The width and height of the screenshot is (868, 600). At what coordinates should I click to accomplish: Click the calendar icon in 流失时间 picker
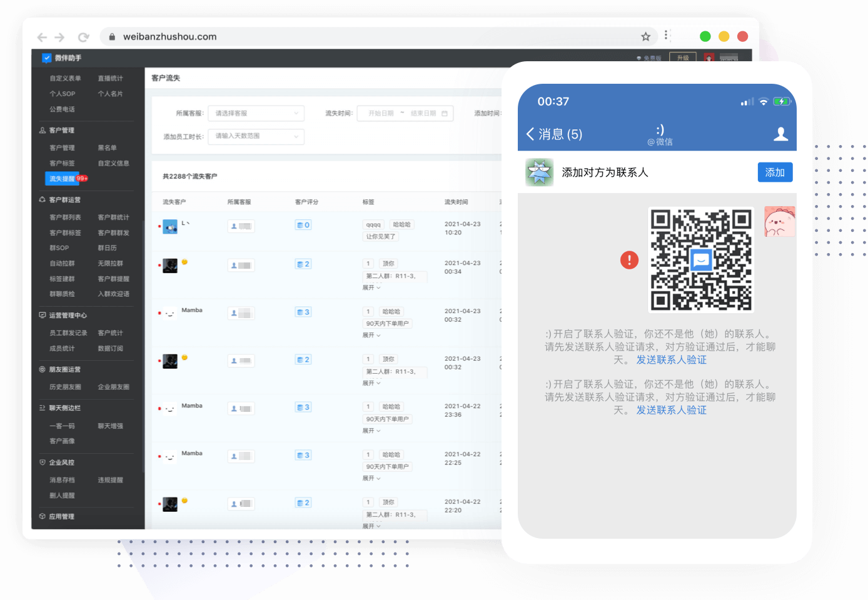coord(445,113)
